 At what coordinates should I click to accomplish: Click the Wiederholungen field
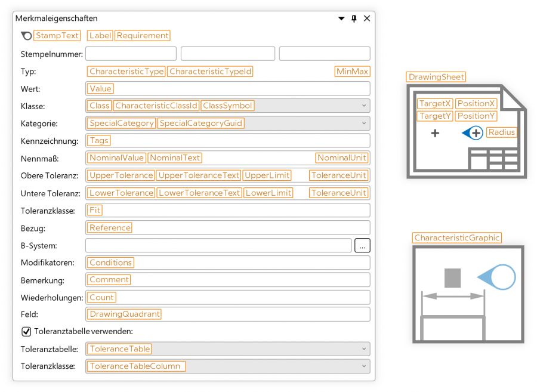tap(228, 297)
